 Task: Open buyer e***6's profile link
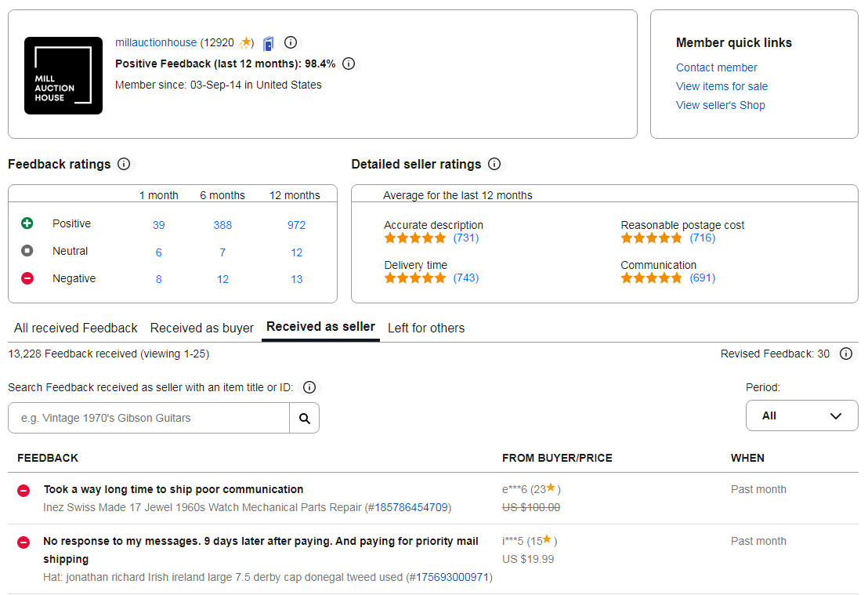pyautogui.click(x=514, y=488)
